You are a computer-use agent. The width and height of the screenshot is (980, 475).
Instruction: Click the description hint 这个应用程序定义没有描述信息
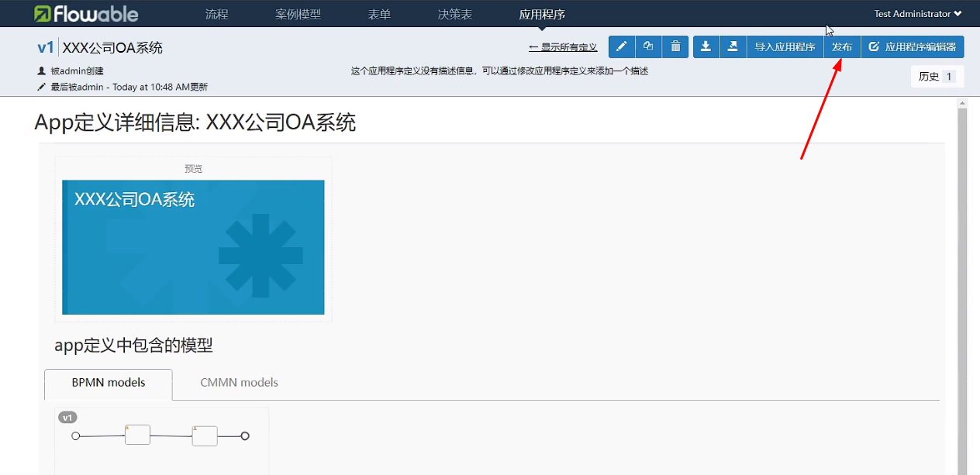pyautogui.click(x=499, y=71)
